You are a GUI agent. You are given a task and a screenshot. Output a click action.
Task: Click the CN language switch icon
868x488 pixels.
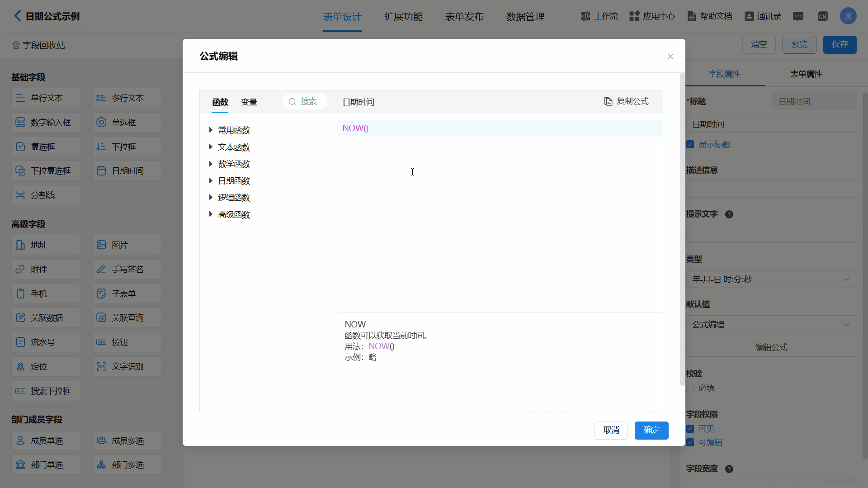tap(823, 16)
